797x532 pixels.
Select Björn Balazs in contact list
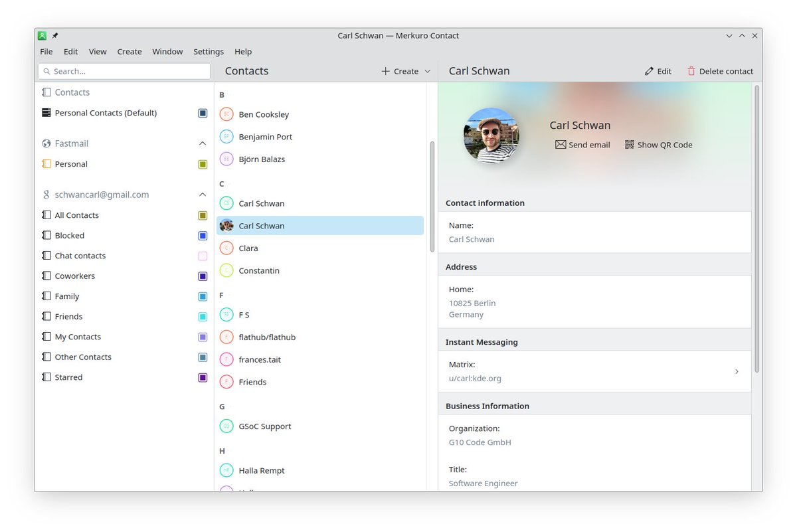[x=320, y=159]
